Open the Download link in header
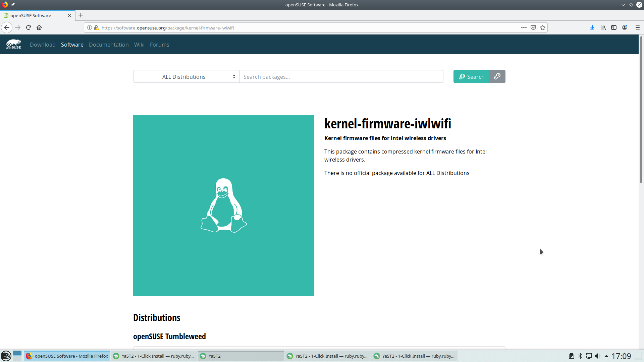This screenshot has width=644, height=362. tap(43, 45)
